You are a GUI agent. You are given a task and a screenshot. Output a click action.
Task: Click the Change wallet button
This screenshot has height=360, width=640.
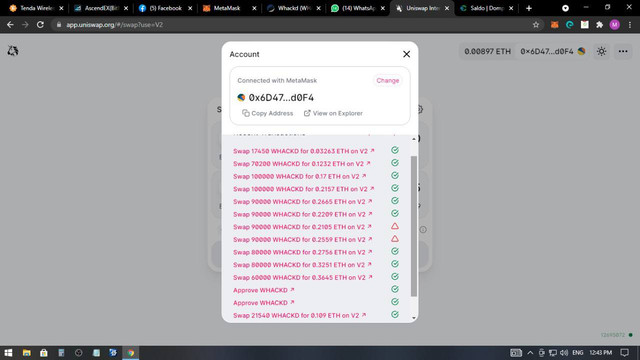pos(387,80)
